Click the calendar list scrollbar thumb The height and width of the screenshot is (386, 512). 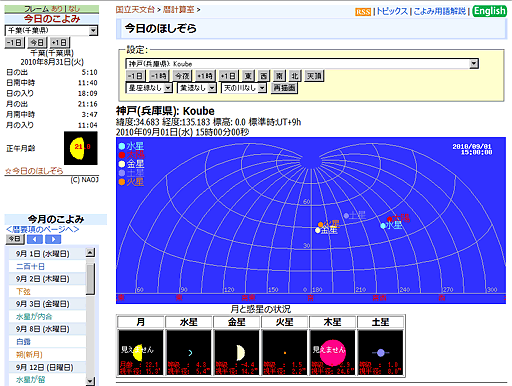(90, 279)
